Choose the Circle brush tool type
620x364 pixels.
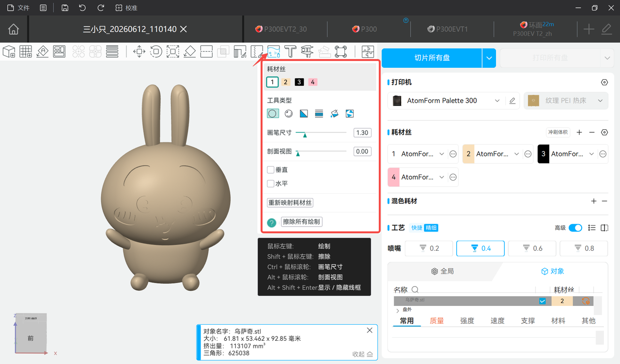pos(273,114)
